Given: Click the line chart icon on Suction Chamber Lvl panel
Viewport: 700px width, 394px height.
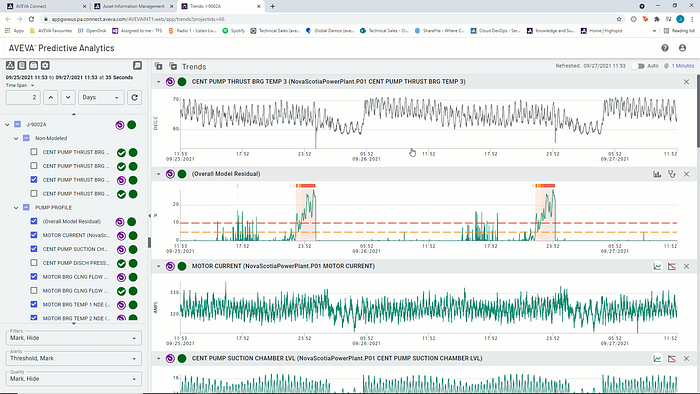Looking at the screenshot, I should (657, 358).
